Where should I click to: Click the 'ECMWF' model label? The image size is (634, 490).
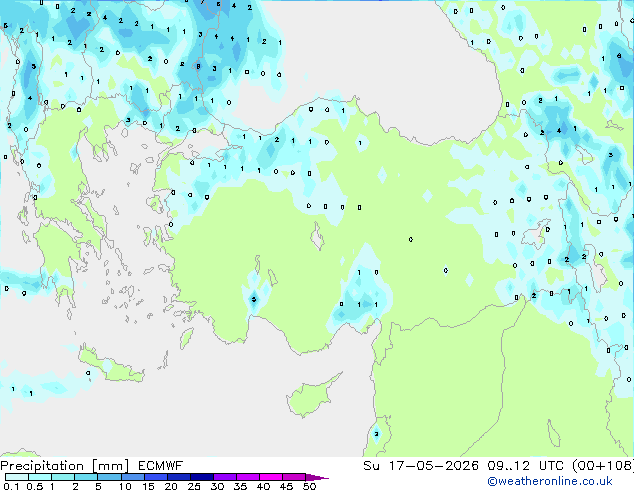click(x=161, y=466)
